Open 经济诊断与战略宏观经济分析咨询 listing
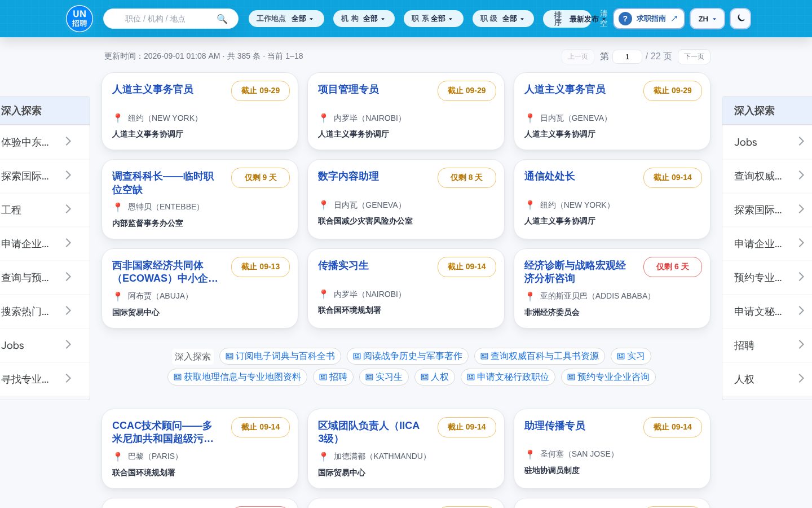Image resolution: width=812 pixels, height=508 pixels. pos(575,271)
